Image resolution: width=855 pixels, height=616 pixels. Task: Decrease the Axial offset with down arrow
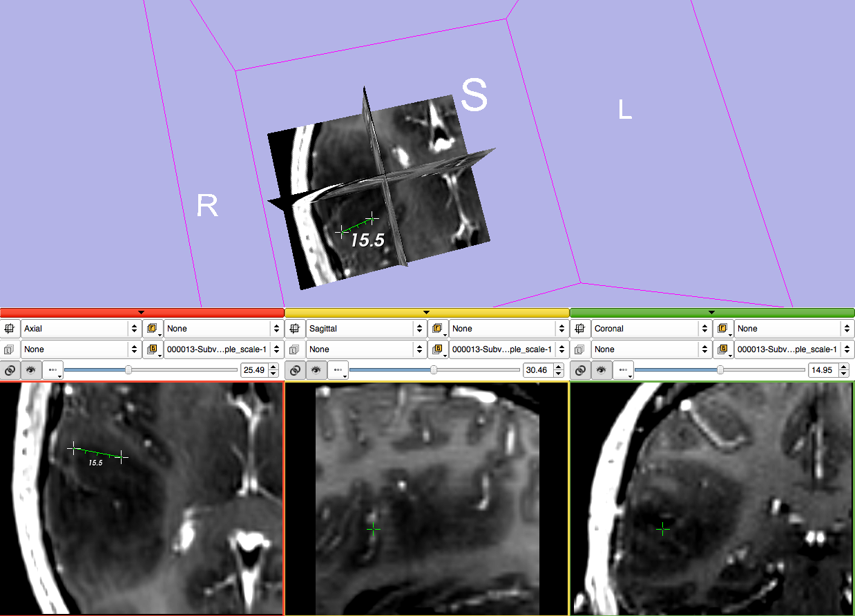coord(273,374)
